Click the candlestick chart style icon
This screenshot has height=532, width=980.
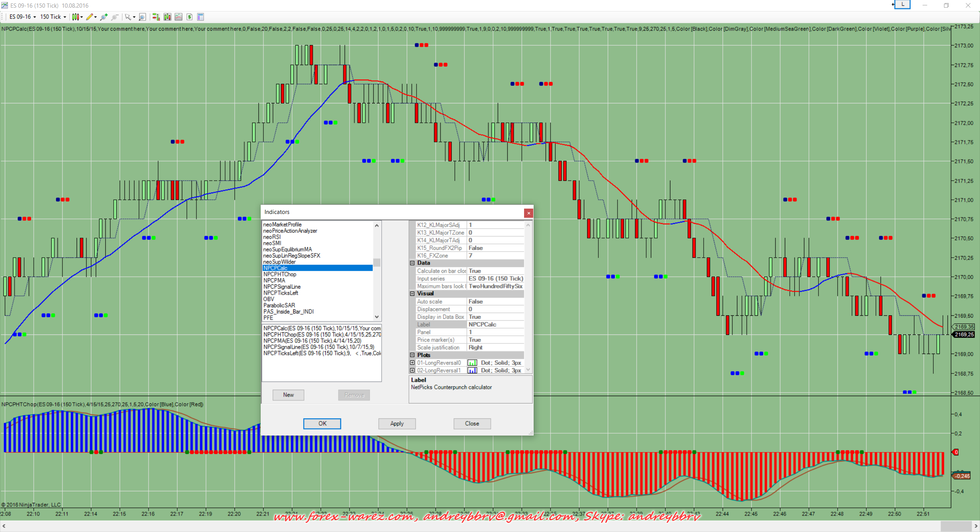[x=75, y=17]
